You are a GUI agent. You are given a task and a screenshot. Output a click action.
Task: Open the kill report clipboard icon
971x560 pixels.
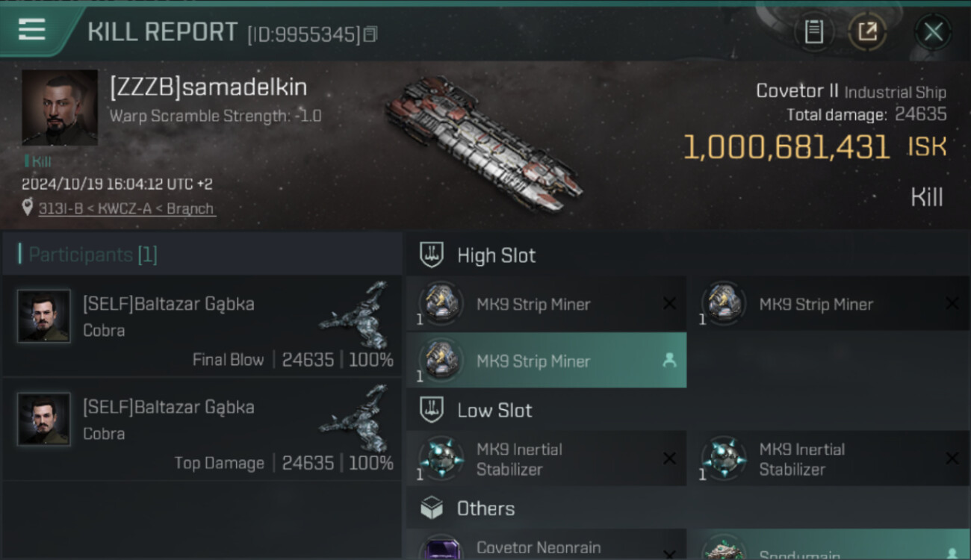click(x=813, y=31)
